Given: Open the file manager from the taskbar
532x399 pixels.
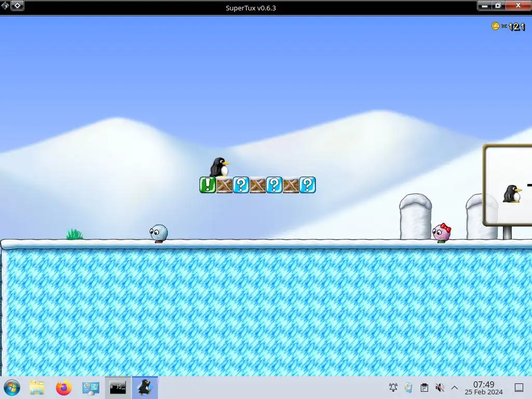Looking at the screenshot, I should click(x=37, y=388).
